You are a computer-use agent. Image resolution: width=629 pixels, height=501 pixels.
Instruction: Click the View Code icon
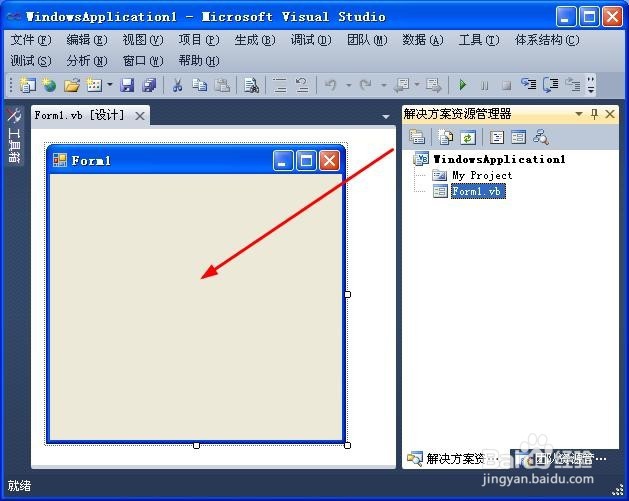coord(497,138)
